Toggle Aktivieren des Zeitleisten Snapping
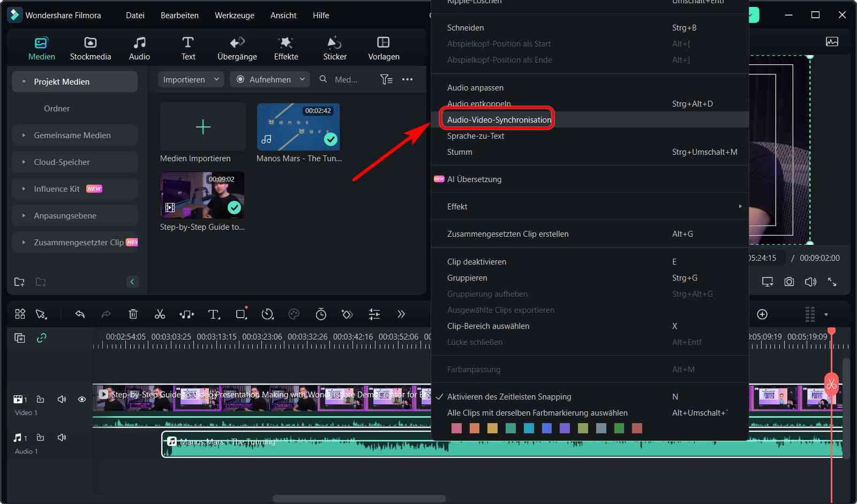Screen dimensions: 857x504 590,396
